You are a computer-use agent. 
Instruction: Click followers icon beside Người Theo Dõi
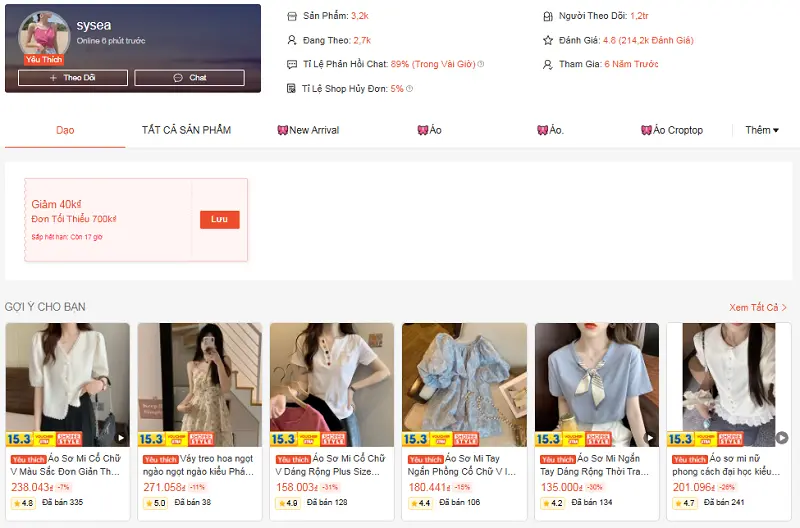(548, 16)
